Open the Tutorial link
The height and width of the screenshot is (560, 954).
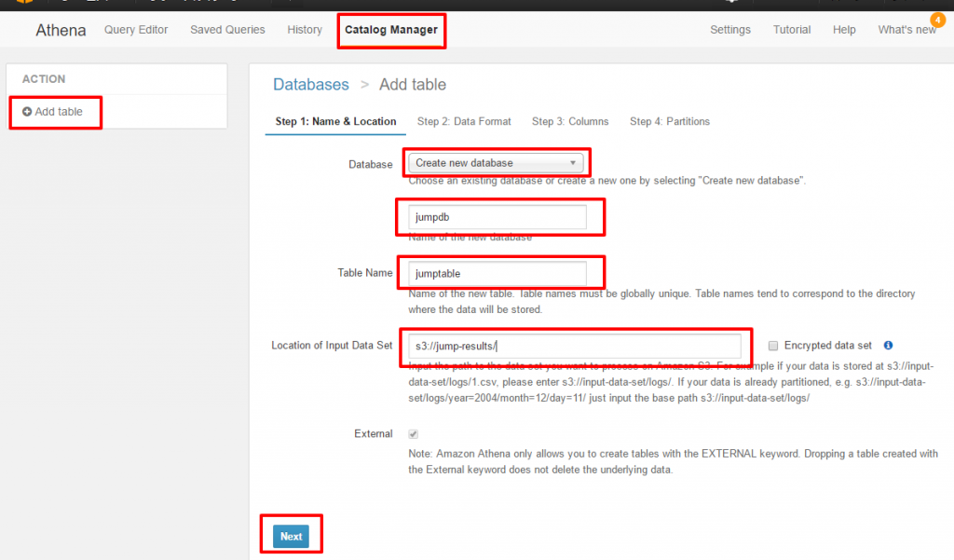pos(792,30)
